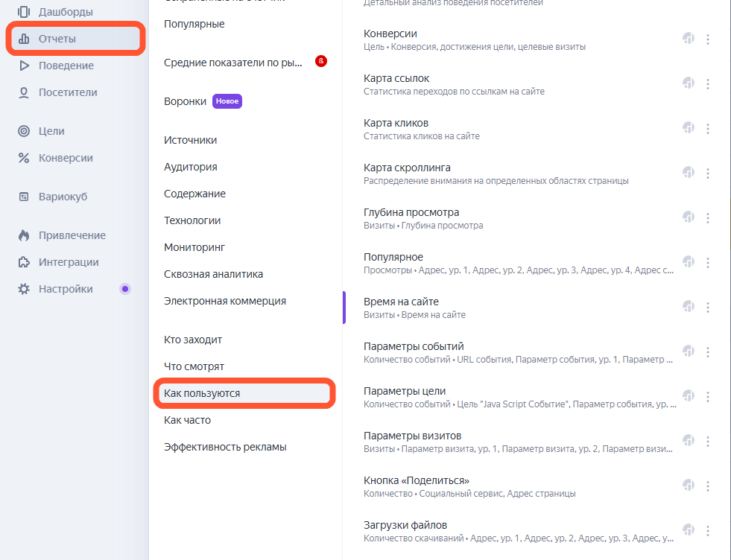
Task: Click chart icon beside Карта ссылок report
Action: point(689,83)
